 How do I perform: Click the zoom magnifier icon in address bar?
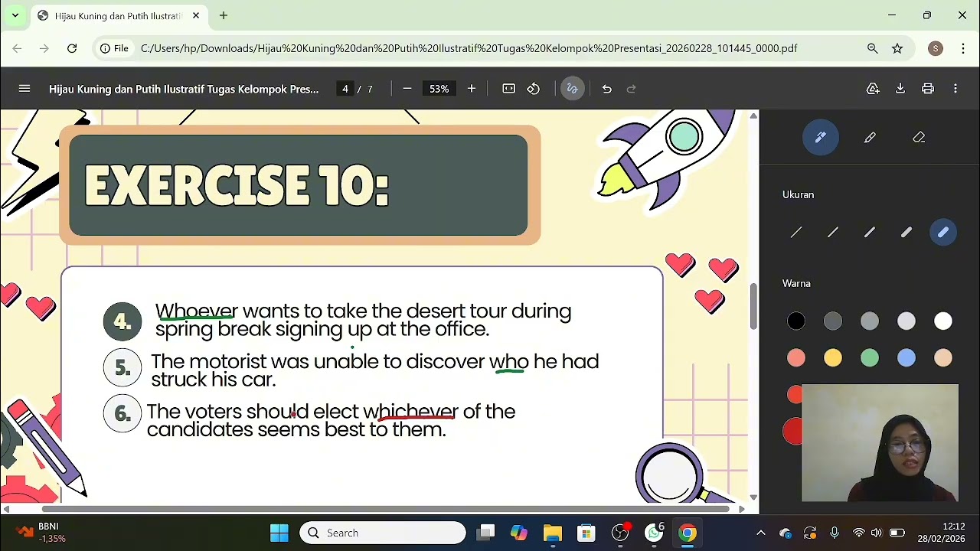[x=873, y=48]
